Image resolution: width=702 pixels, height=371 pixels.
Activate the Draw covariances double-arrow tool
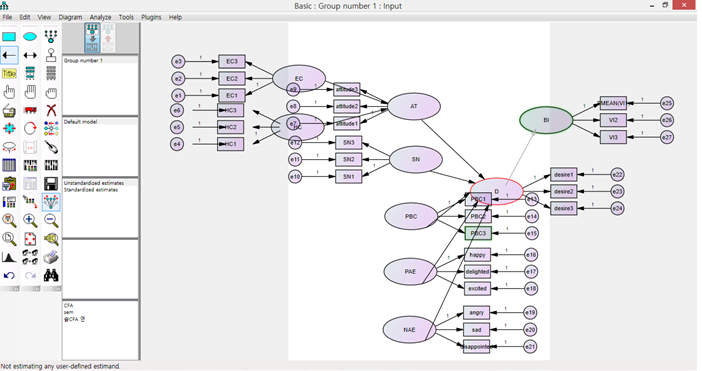[x=30, y=55]
